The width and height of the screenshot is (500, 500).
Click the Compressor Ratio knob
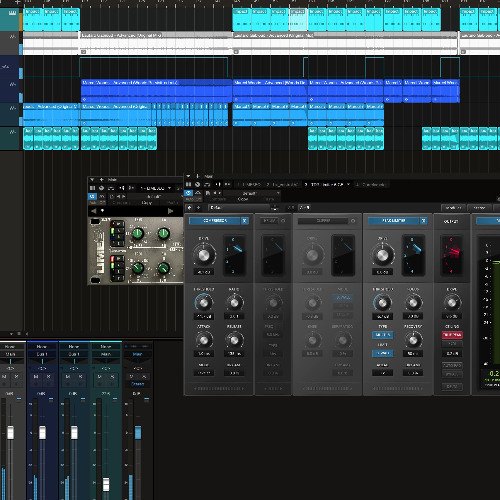point(234,303)
